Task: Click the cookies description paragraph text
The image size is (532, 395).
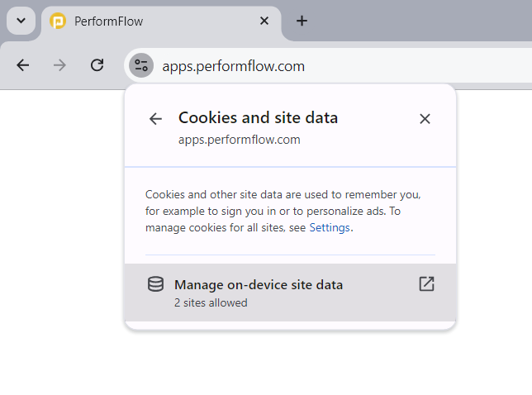Action: click(x=283, y=211)
